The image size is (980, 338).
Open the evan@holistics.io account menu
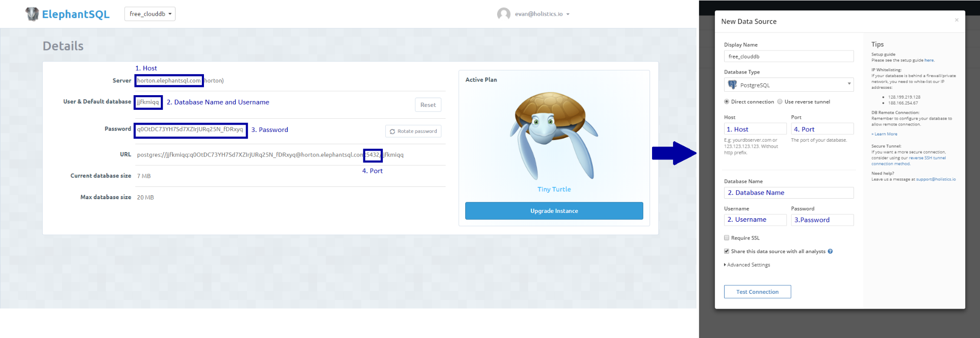(x=542, y=14)
